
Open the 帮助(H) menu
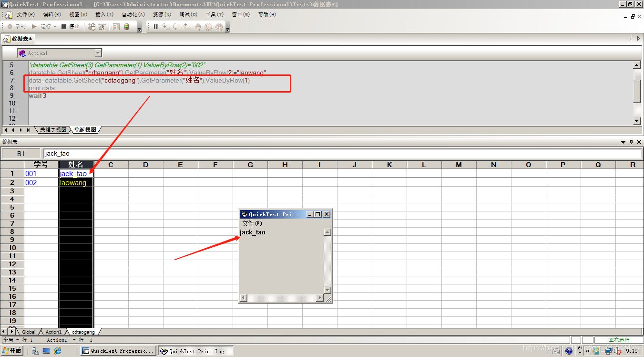coord(267,15)
